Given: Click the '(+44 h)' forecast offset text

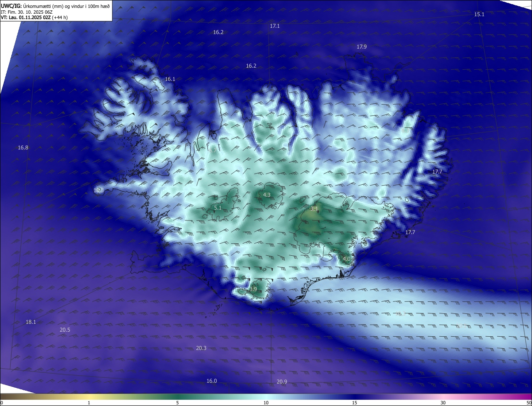Looking at the screenshot, I should [x=61, y=18].
